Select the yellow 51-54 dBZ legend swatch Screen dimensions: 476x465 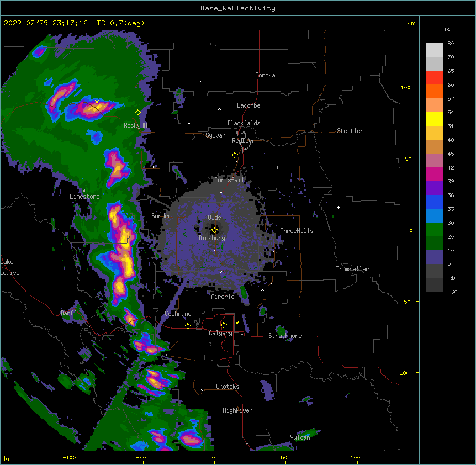[434, 119]
